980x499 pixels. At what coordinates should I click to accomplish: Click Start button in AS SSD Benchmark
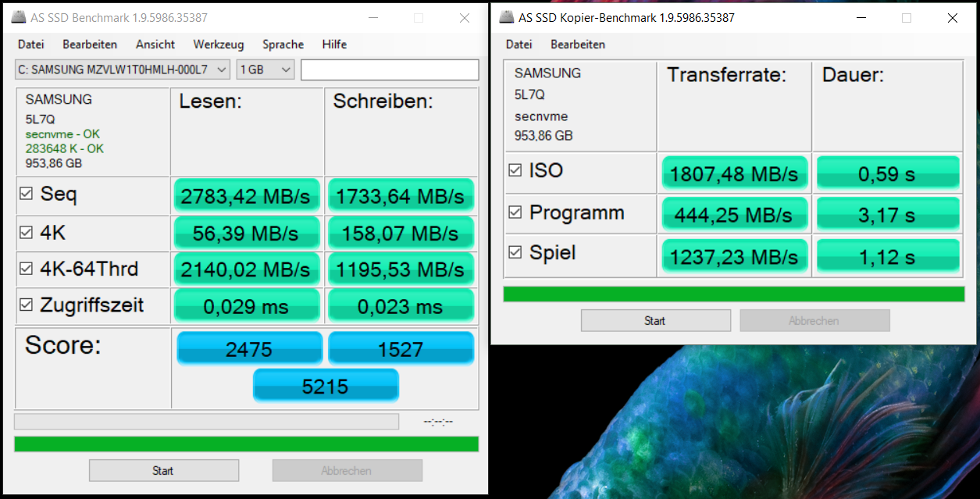pos(163,471)
